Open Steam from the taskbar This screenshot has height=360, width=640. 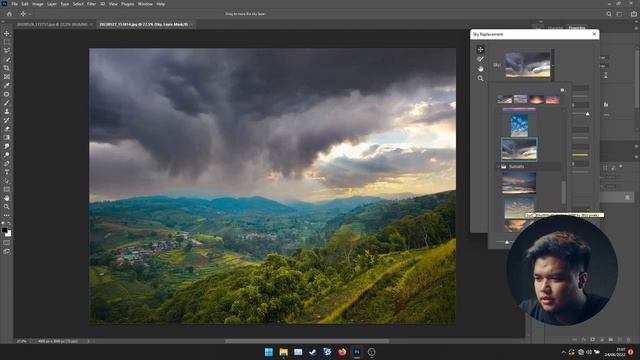[x=313, y=352]
